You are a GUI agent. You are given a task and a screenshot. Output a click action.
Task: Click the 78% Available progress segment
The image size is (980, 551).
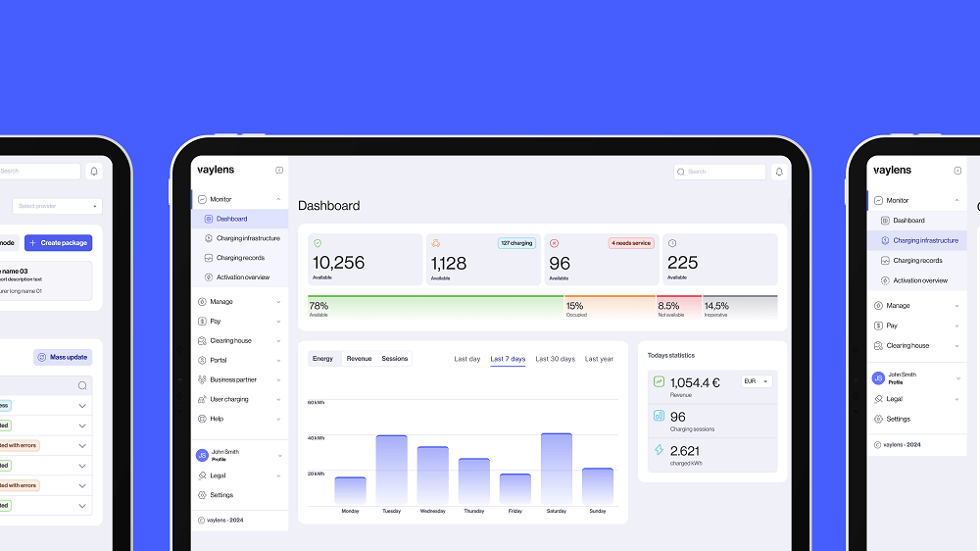[436, 308]
